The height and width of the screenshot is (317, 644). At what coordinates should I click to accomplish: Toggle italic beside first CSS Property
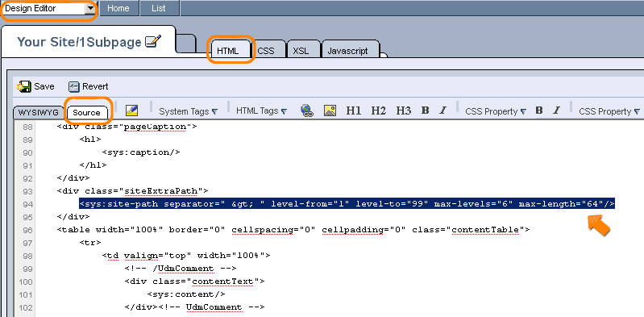[556, 111]
